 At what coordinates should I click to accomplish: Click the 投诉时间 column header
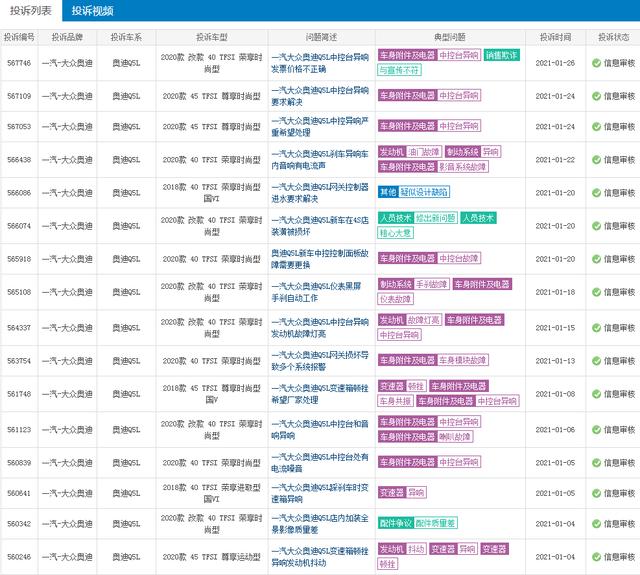click(555, 37)
